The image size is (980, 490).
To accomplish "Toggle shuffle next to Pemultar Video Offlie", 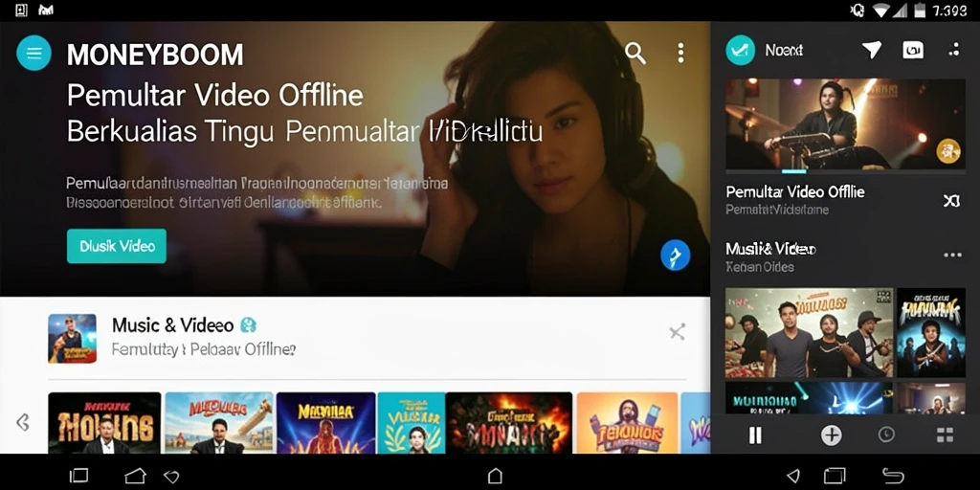I will (x=950, y=201).
